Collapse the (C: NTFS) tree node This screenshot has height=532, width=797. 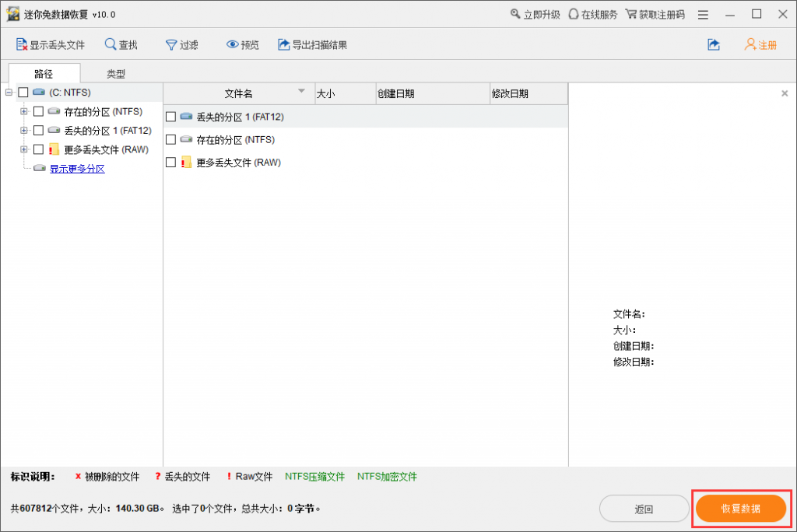(x=9, y=93)
